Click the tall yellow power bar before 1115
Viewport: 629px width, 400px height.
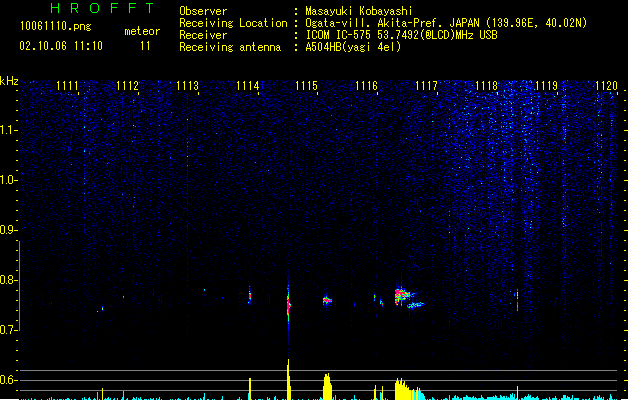[x=288, y=380]
